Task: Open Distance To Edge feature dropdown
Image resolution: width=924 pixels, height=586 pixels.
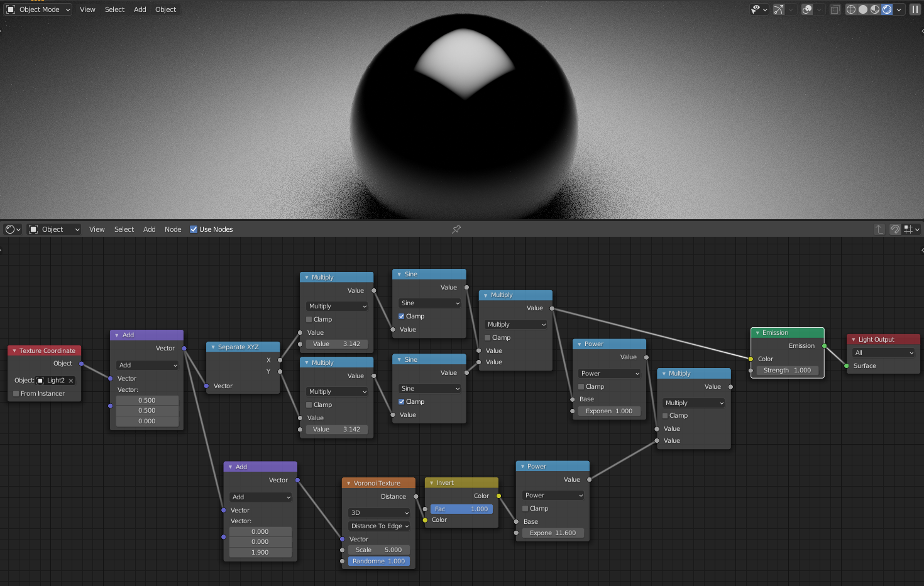Action: (x=379, y=526)
